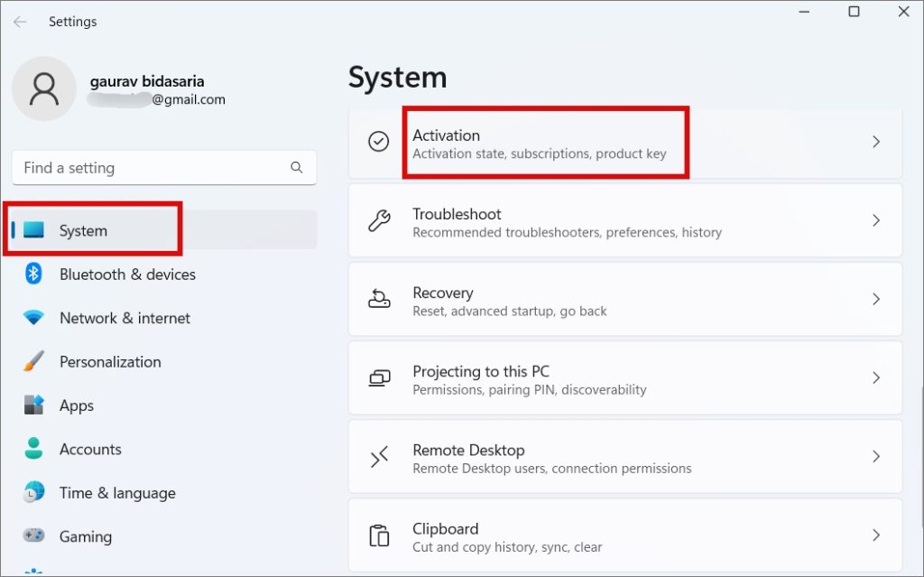The width and height of the screenshot is (924, 577).
Task: Open the Clipboard settings page
Action: (625, 535)
